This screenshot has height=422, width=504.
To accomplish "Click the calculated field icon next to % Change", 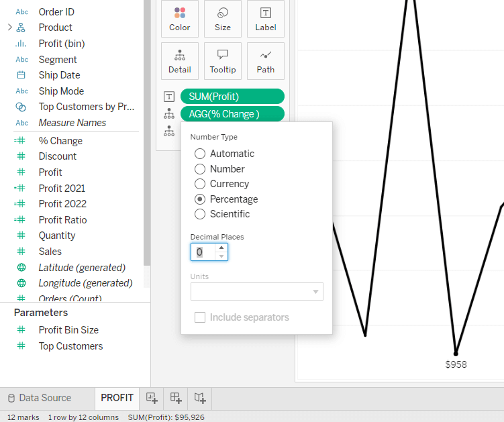I will pos(20,140).
